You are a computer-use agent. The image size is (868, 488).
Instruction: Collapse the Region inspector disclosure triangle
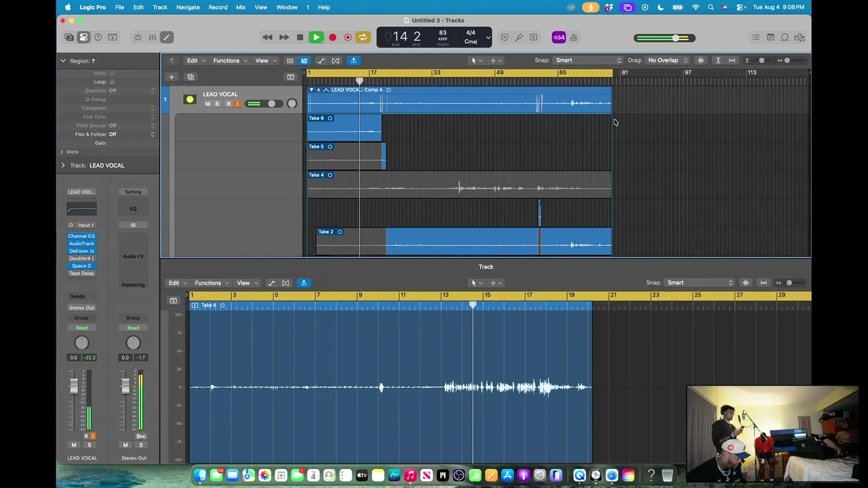(63, 61)
